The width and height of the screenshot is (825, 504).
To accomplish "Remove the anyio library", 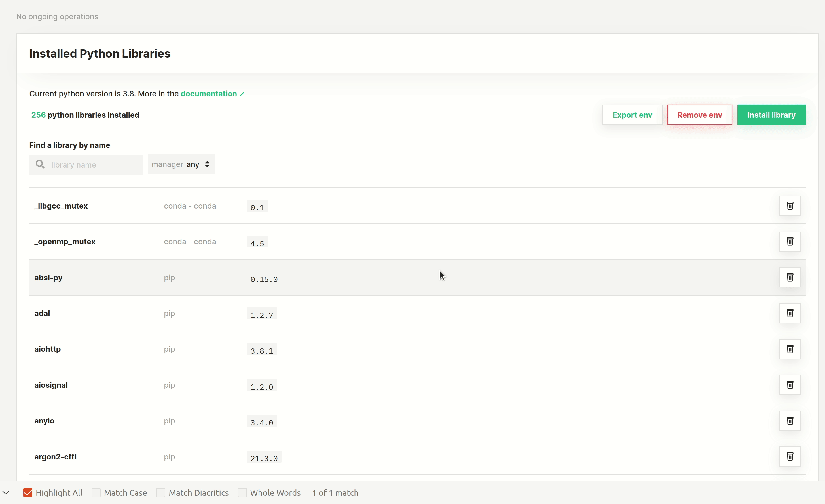I will tap(790, 421).
